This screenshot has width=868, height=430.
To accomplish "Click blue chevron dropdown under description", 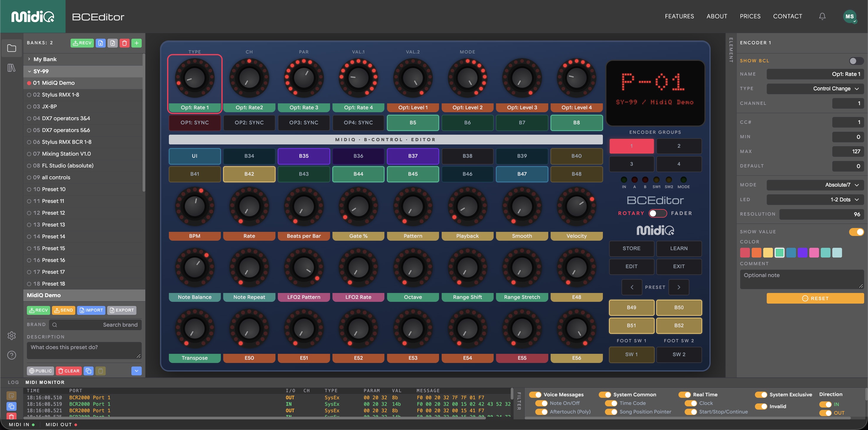I will pyautogui.click(x=136, y=371).
